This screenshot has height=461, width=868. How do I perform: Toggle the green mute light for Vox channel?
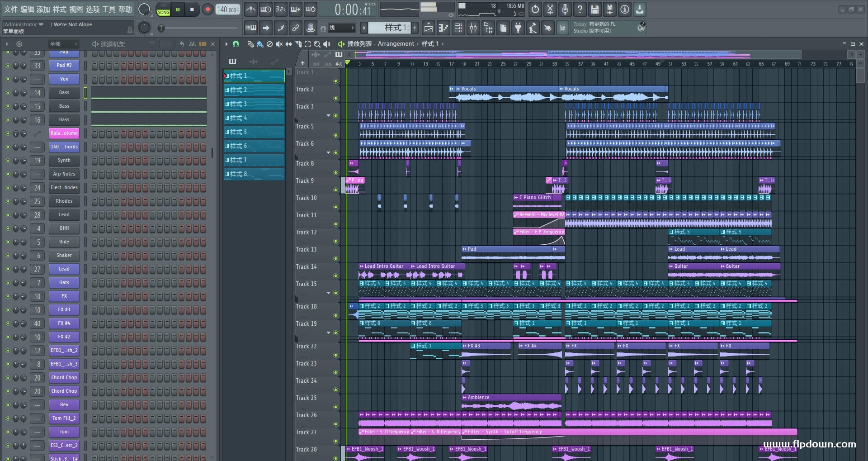point(8,79)
